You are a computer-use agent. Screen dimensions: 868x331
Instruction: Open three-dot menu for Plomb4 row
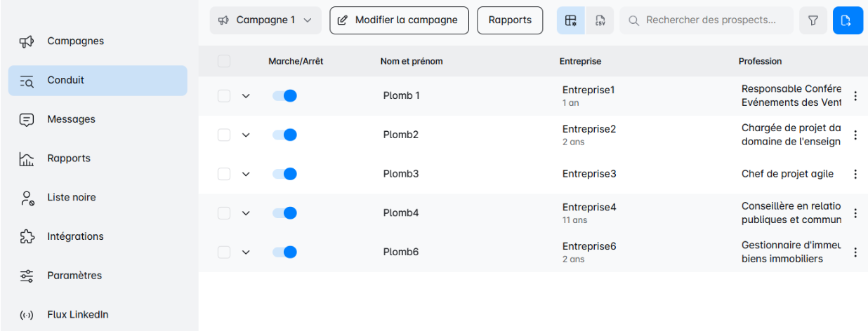click(x=855, y=213)
